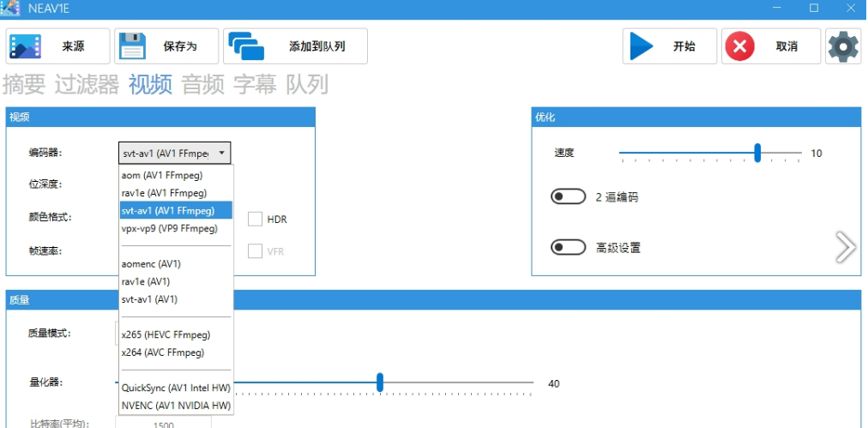This screenshot has width=868, height=428.
Task: Select x264 (AVC FFmpeg) encoder
Action: (176, 353)
